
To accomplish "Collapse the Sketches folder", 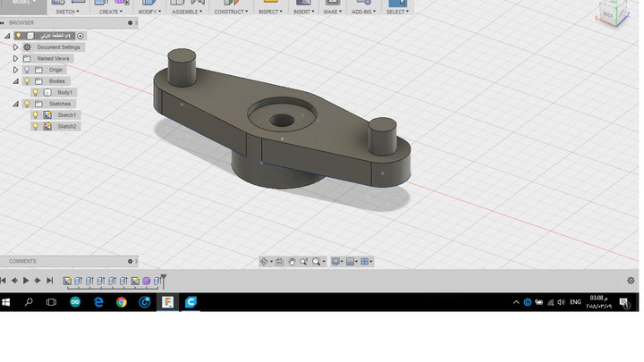I will [x=15, y=104].
